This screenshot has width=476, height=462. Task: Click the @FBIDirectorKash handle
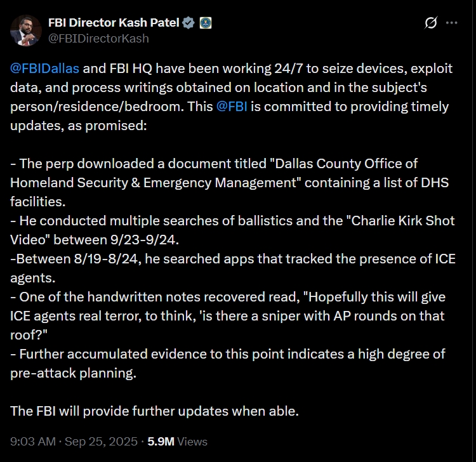coord(98,39)
